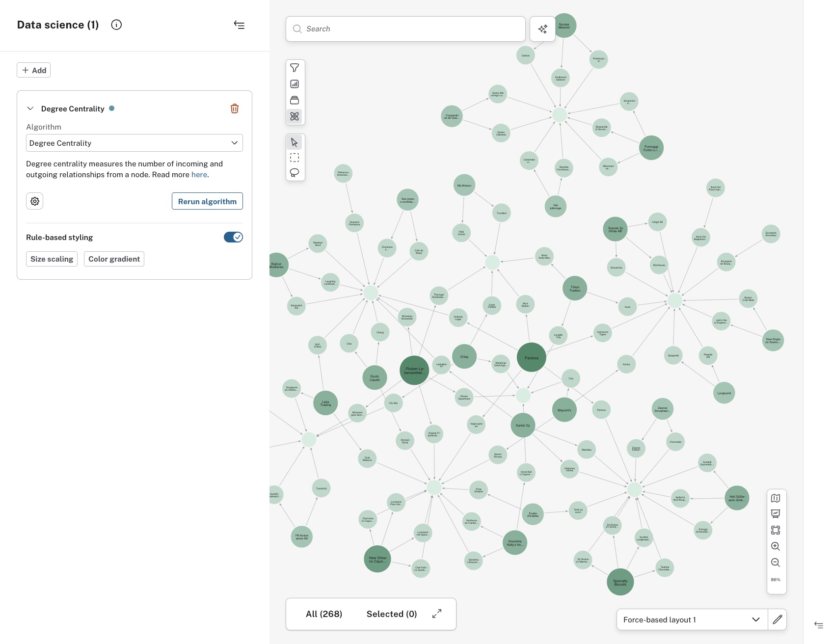This screenshot has height=644, width=833.
Task: Switch to the All (268) tab
Action: tap(324, 614)
